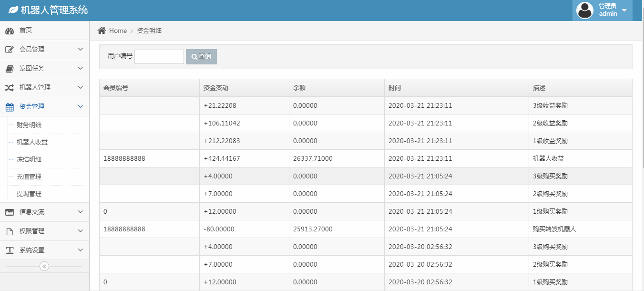Screen dimensions: 644x291
Task: Collapse the sidebar with double-arrow button
Action: (x=44, y=266)
